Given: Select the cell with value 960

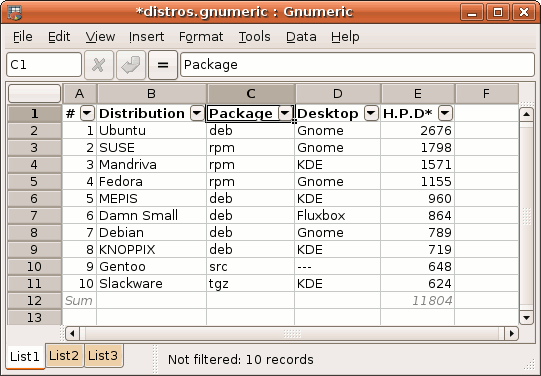Looking at the screenshot, I should coord(417,199).
